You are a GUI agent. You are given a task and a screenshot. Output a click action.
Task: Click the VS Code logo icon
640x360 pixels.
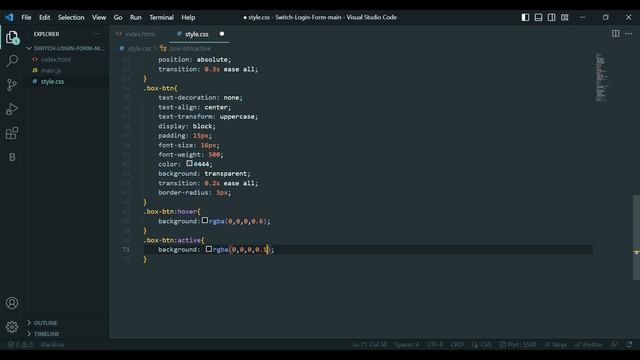[9, 17]
